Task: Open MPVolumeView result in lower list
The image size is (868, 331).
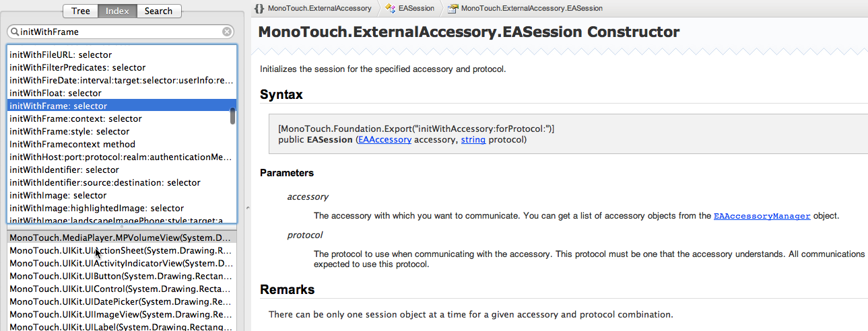Action: coord(121,237)
